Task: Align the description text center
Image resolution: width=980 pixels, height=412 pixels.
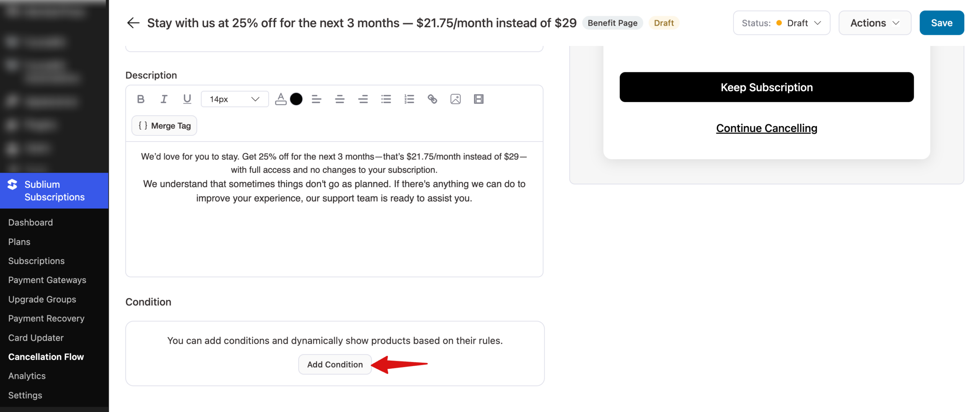Action: coord(340,99)
